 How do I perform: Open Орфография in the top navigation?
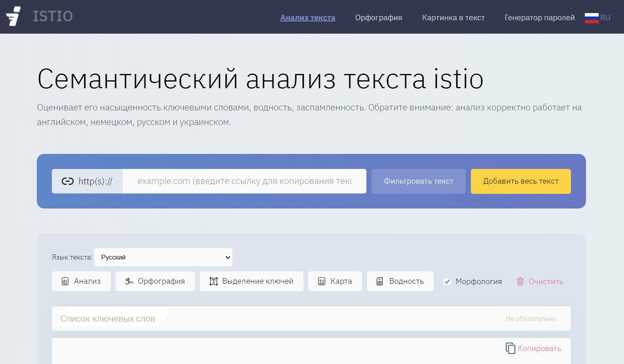(378, 17)
